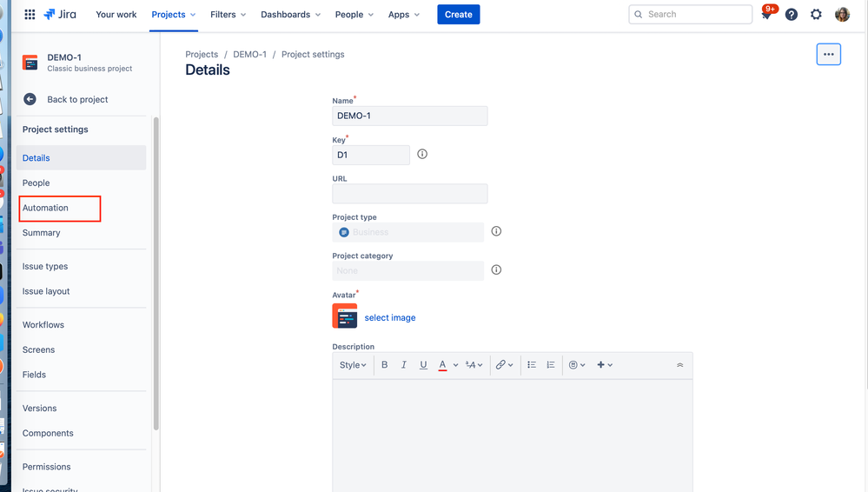The height and width of the screenshot is (492, 868).
Task: Show info for the Key field
Action: pos(422,154)
